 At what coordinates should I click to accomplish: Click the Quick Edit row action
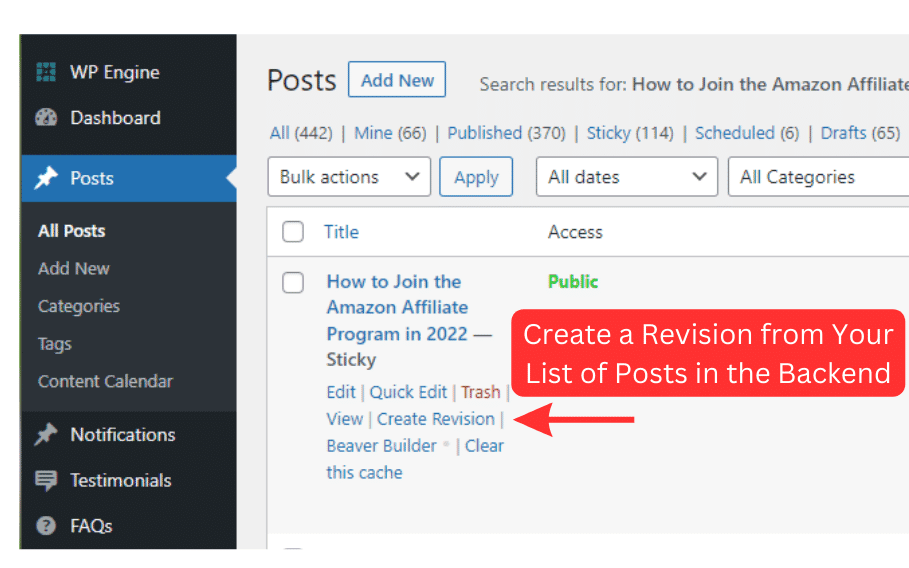point(408,392)
